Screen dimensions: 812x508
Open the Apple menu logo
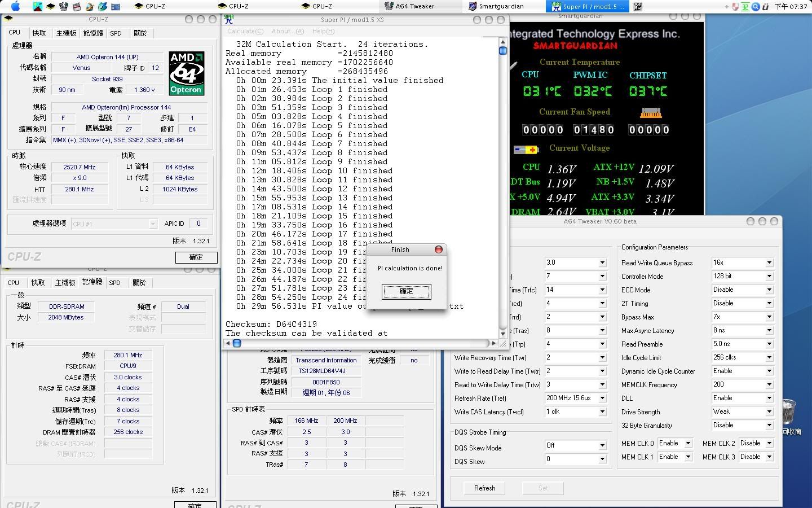[x=16, y=6]
